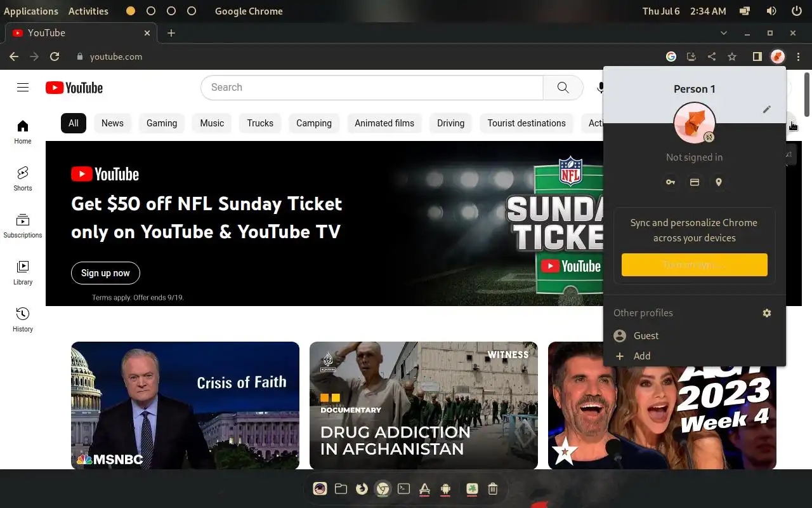Viewport: 812px width, 508px height.
Task: Select the All filter chip
Action: point(74,123)
